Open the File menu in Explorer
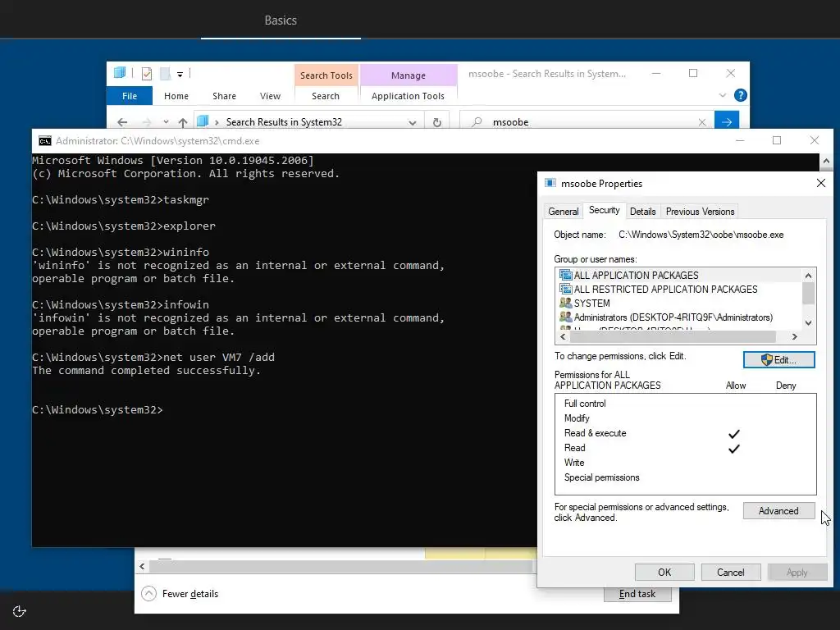 [x=130, y=96]
